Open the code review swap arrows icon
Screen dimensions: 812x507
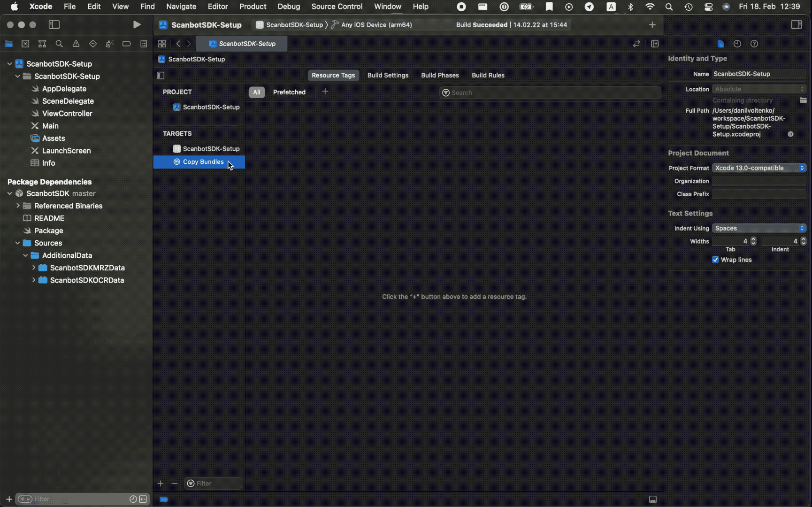coord(636,44)
